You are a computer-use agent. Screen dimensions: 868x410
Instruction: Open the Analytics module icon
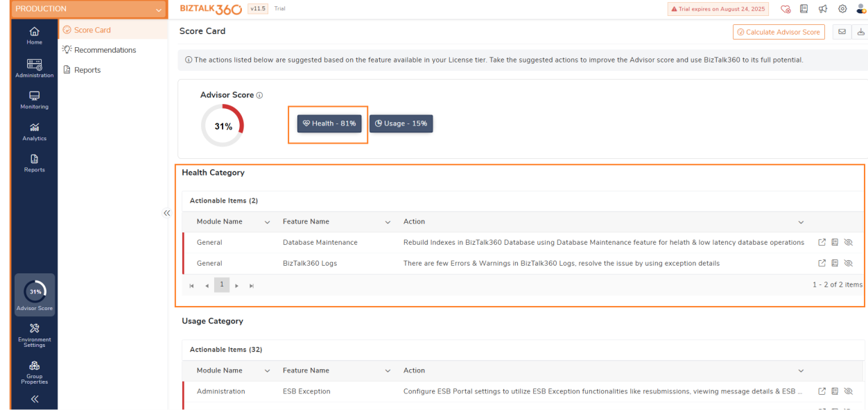(34, 131)
